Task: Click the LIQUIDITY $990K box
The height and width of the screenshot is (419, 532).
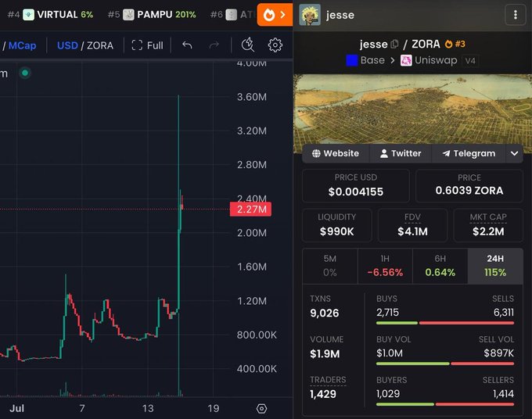Action: 337,225
